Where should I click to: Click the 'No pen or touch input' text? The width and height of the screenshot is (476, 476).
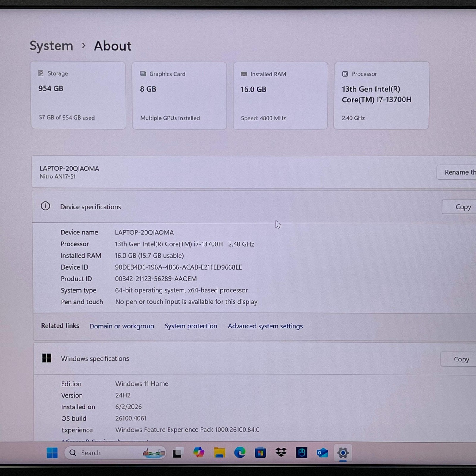pyautogui.click(x=186, y=302)
